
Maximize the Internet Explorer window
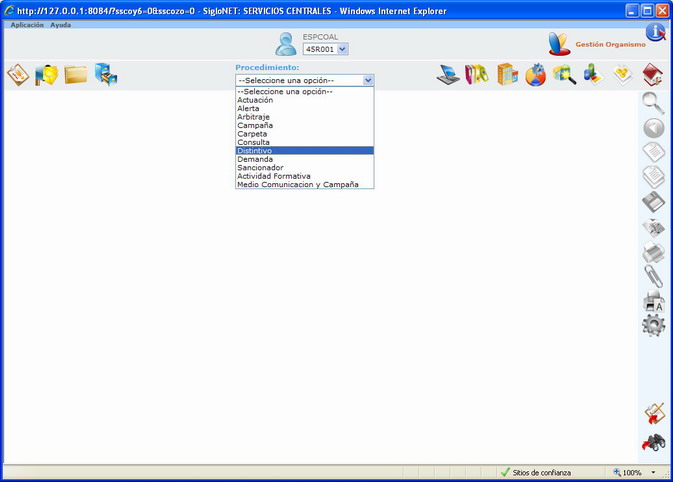coord(647,11)
